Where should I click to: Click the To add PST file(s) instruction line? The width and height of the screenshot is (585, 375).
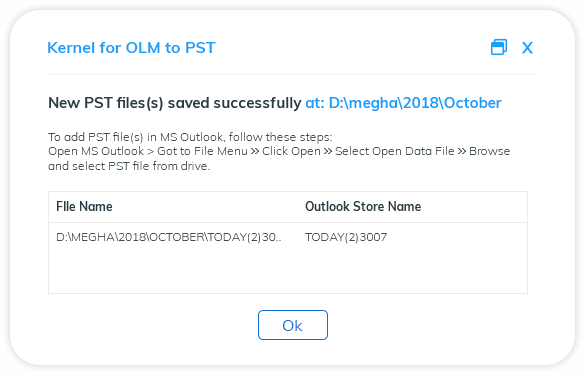(x=190, y=137)
